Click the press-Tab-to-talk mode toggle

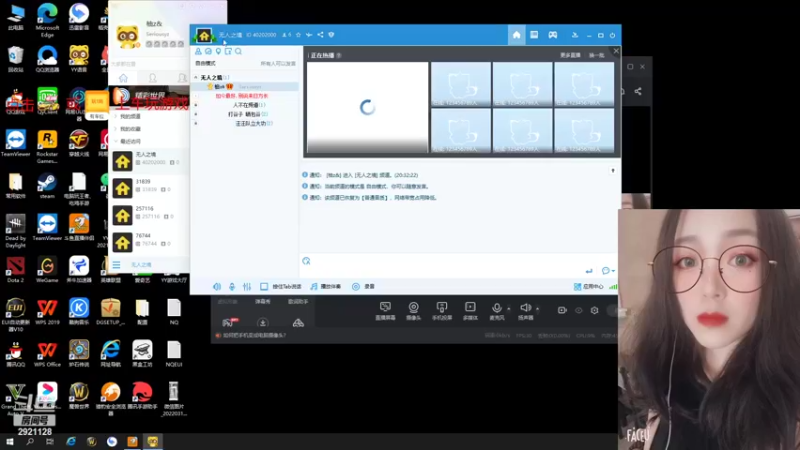[281, 287]
